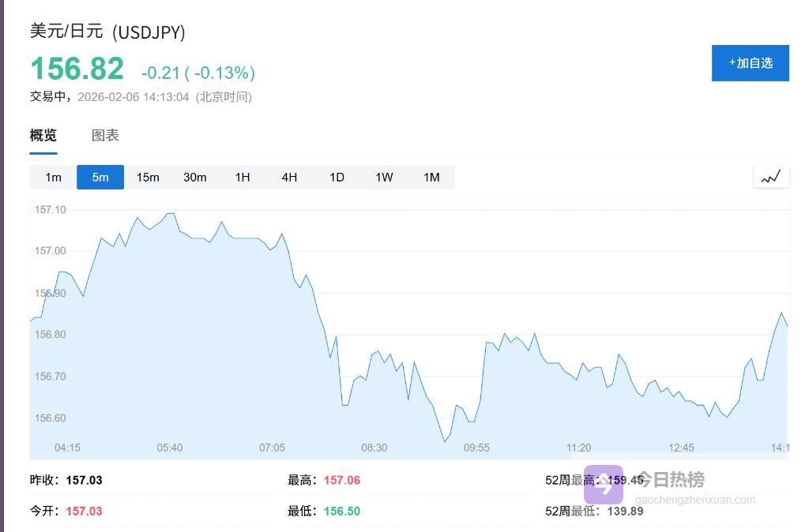The height and width of the screenshot is (532, 809).
Task: Click the +加自选 button
Action: point(750,63)
